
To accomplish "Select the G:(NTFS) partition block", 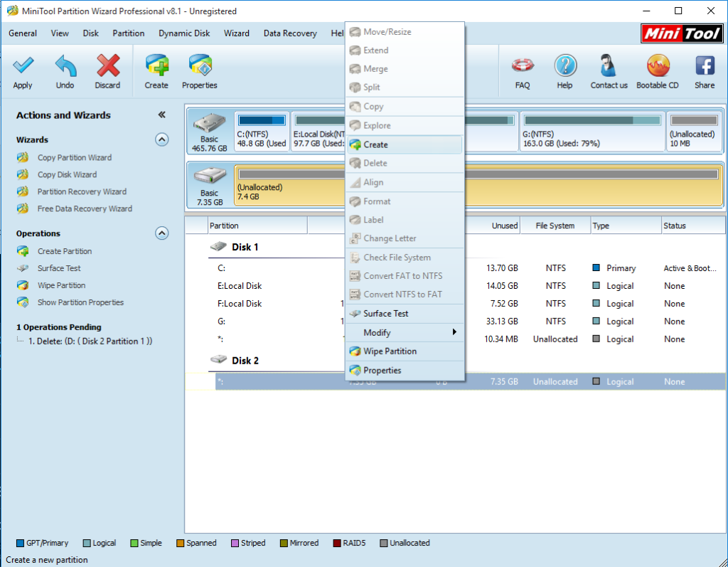I will pyautogui.click(x=592, y=132).
